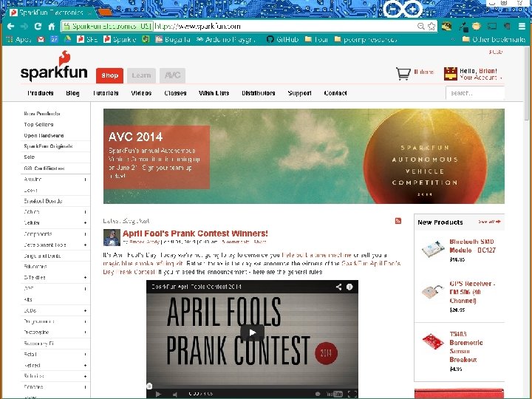Click the YouTube logo in video controls

pyautogui.click(x=335, y=394)
